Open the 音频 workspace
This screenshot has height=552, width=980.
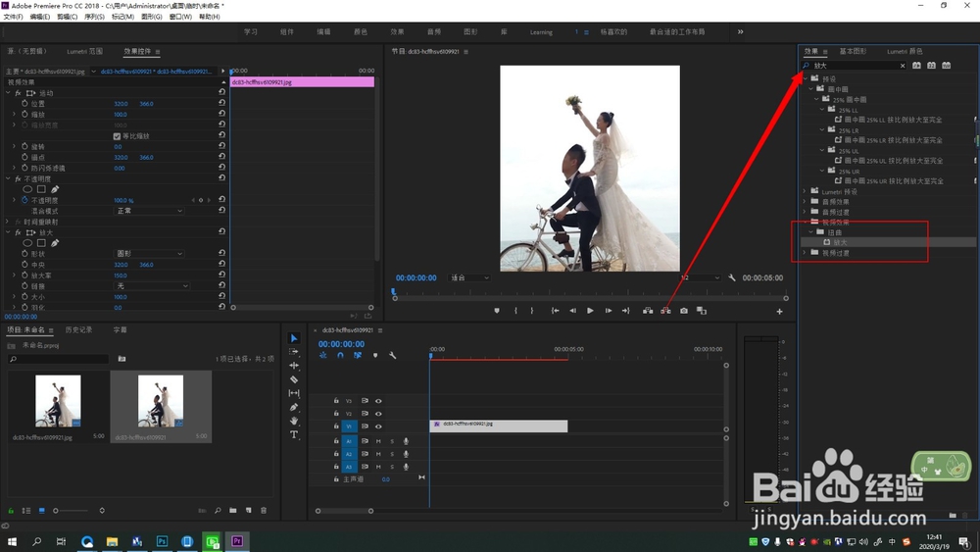pos(434,32)
